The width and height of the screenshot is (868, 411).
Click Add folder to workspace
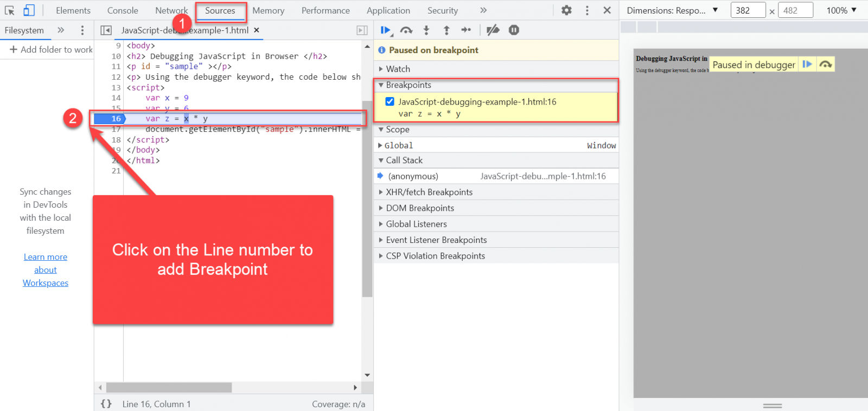(x=51, y=49)
